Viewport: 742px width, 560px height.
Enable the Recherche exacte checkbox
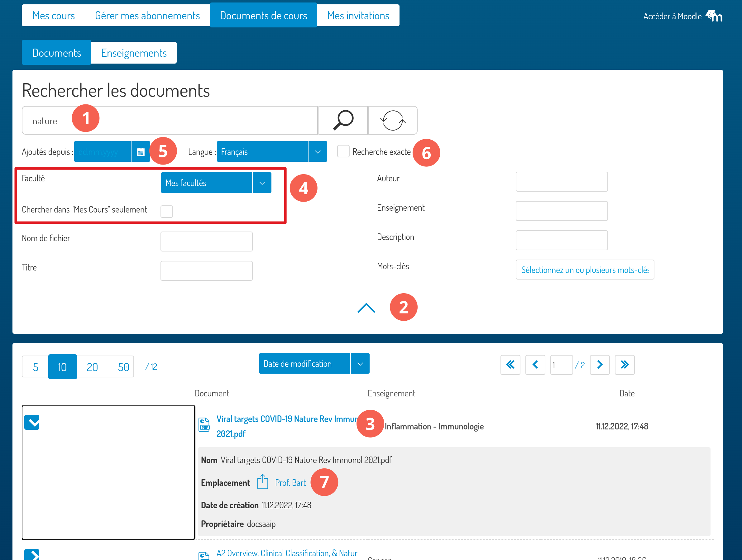click(343, 151)
